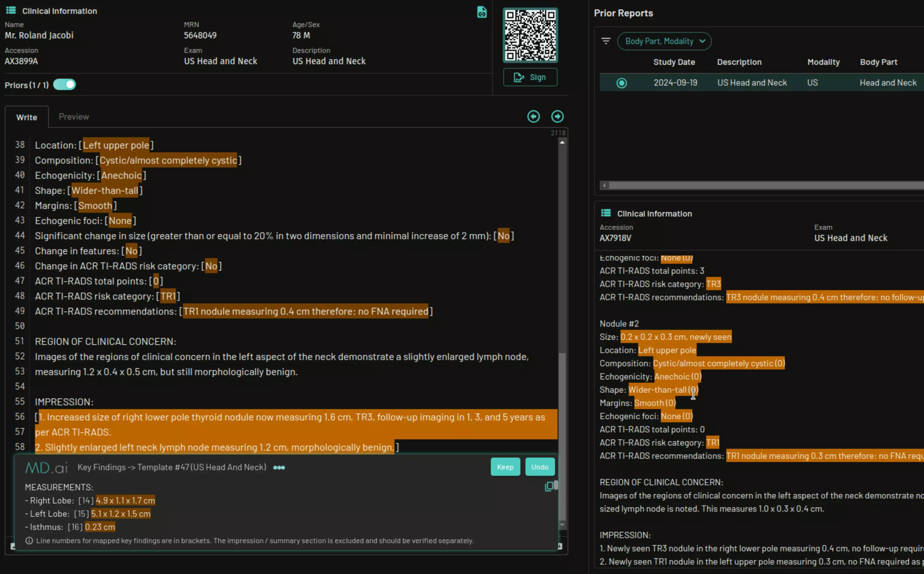Click the Clinical Information icon in prior report panel

pyautogui.click(x=606, y=213)
